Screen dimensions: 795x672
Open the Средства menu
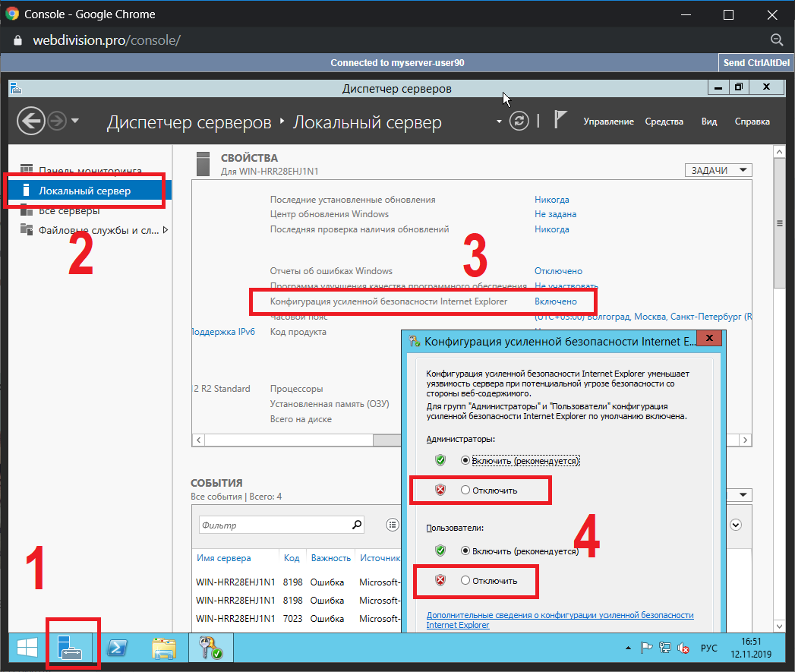pos(664,121)
